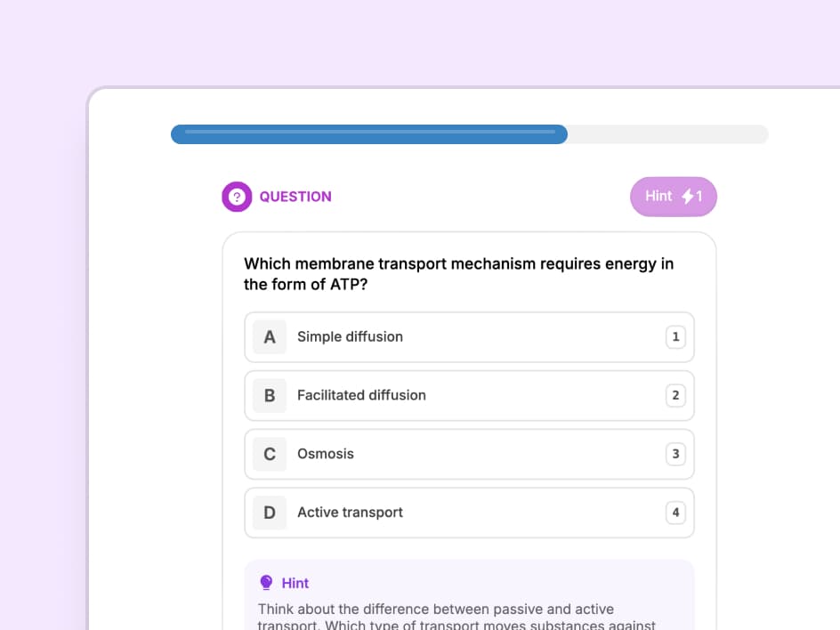The image size is (840, 630).
Task: Click the keyboard shortcut 2 badge
Action: pyautogui.click(x=675, y=396)
